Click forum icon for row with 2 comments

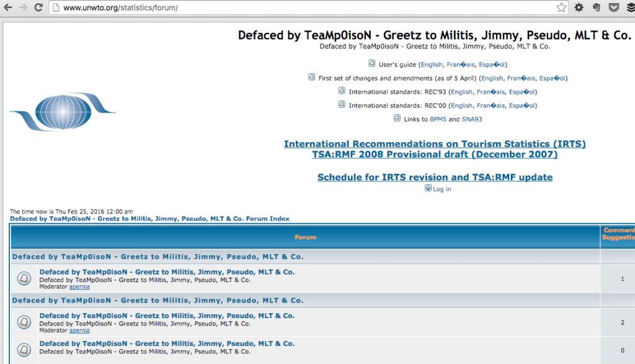point(24,322)
